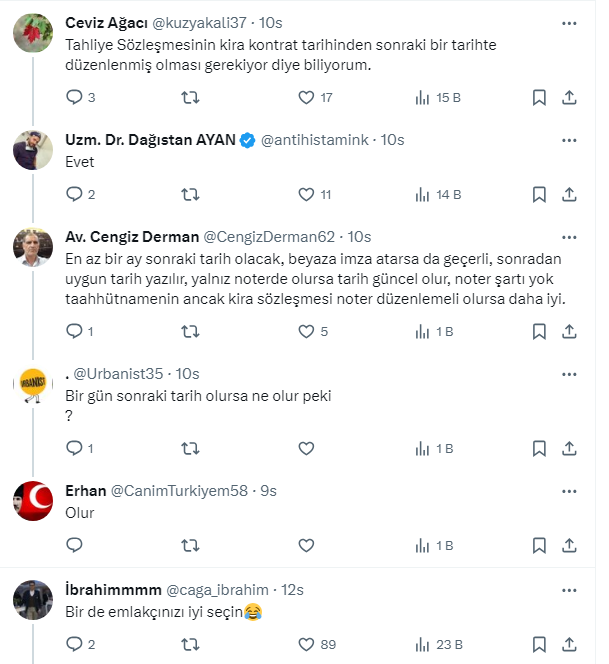
Task: Open @kuzyakali37 handle link
Action: [x=197, y=23]
